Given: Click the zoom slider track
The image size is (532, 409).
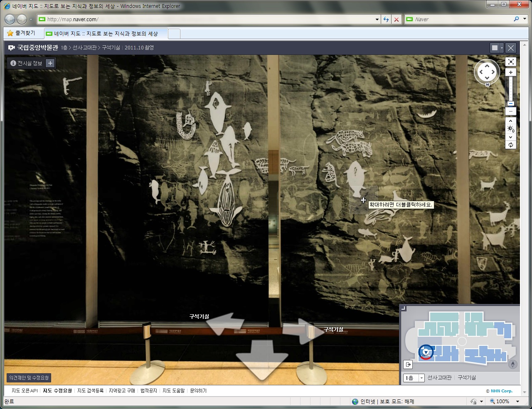Looking at the screenshot, I should (x=511, y=89).
